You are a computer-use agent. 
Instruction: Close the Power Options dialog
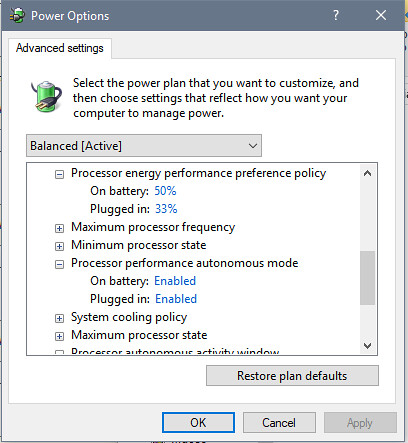381,15
